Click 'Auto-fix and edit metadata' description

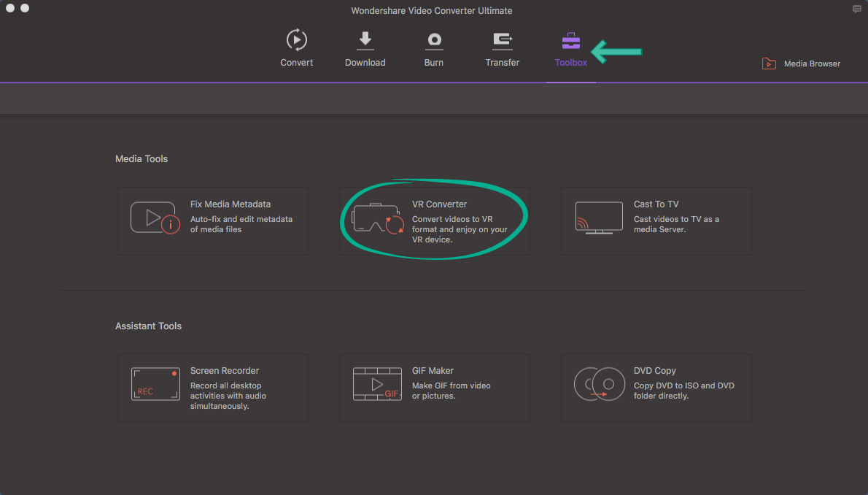coord(241,224)
